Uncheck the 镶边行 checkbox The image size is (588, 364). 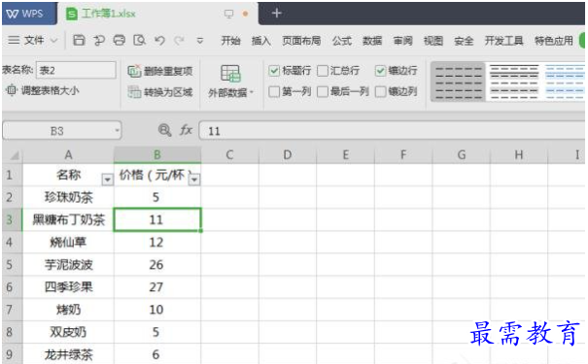click(x=380, y=71)
